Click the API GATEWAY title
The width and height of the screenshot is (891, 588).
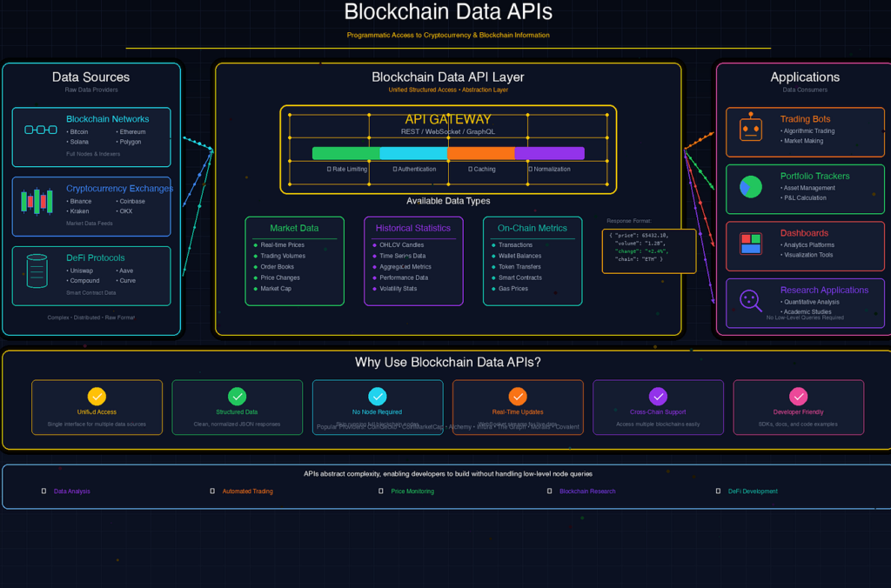(448, 119)
